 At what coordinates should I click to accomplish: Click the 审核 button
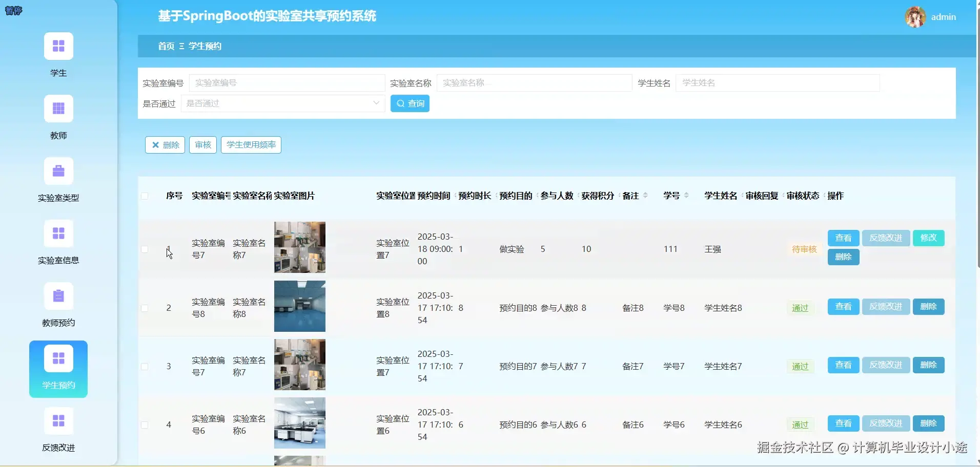202,144
